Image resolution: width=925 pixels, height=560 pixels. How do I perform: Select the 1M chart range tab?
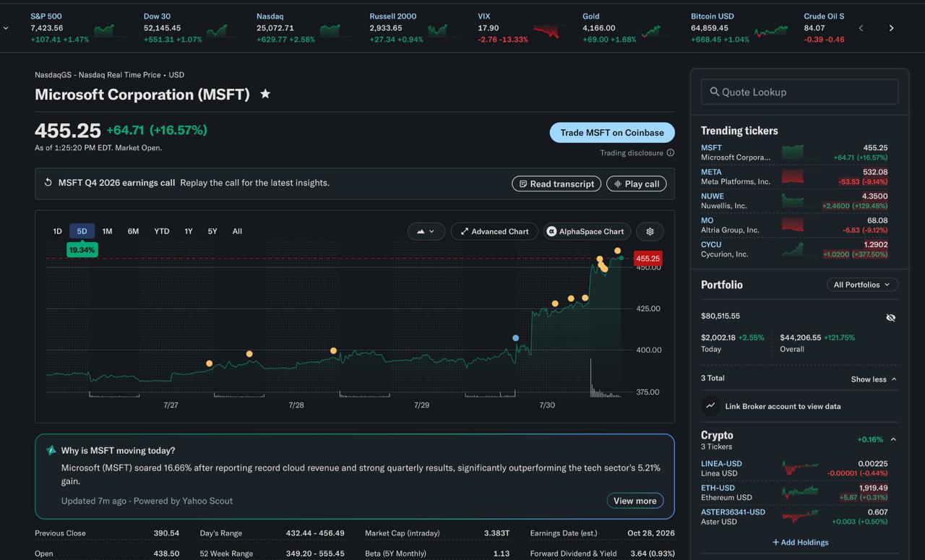107,231
